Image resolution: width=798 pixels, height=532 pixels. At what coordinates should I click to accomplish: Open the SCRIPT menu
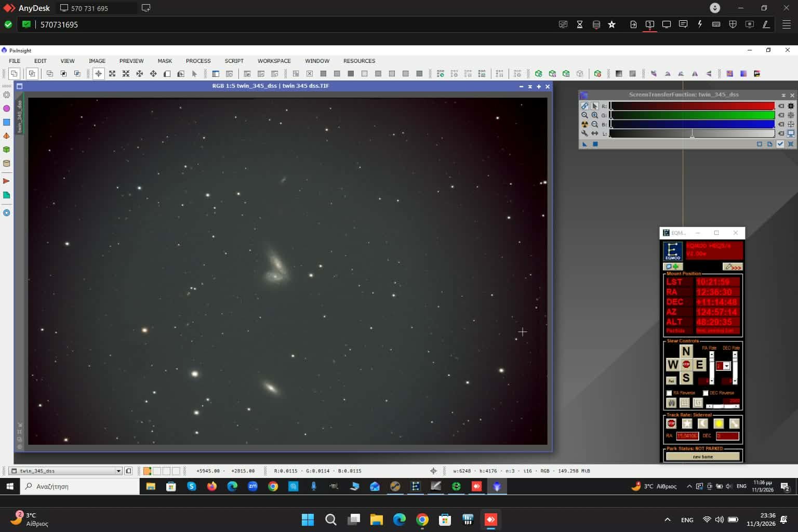(x=234, y=61)
